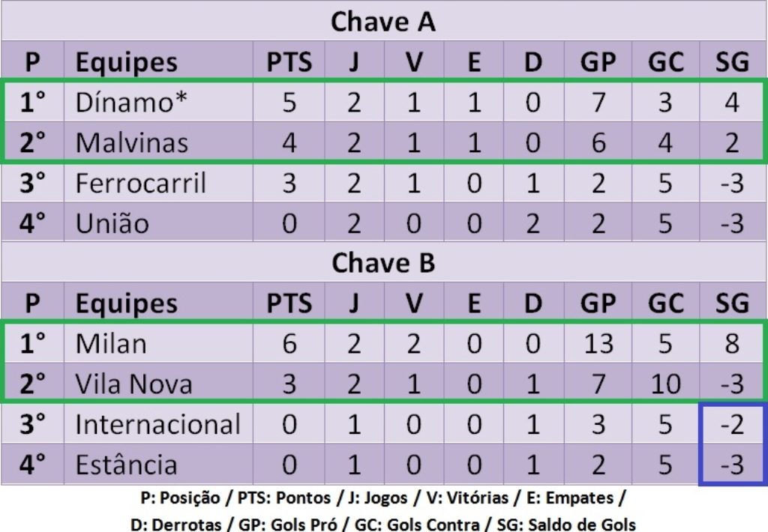Select the Internacional team name cell

157,425
